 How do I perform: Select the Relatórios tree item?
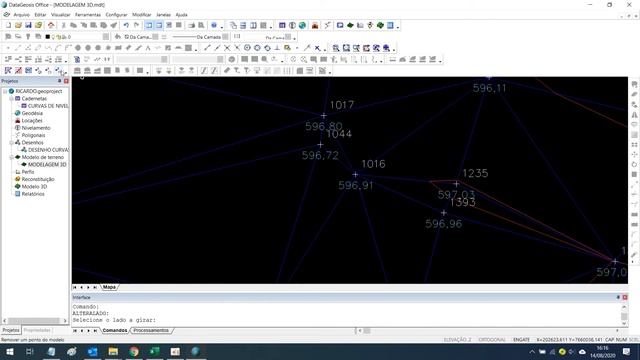pos(33,194)
